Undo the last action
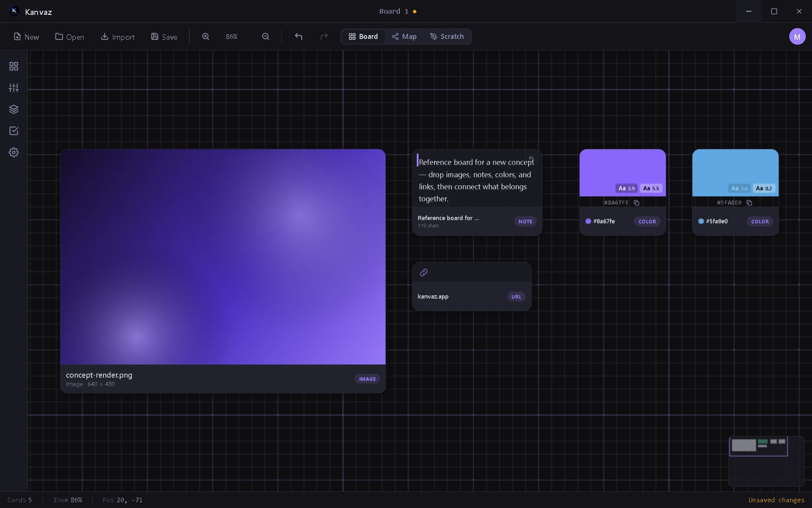This screenshot has height=508, width=812. coord(298,36)
